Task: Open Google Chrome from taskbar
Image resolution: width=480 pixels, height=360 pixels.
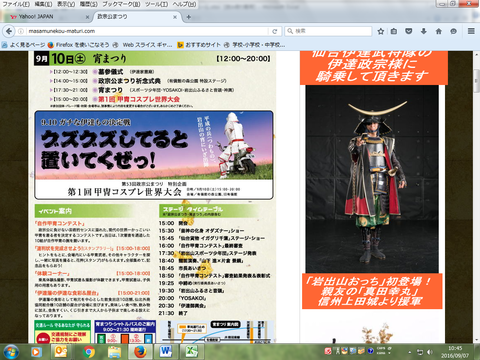Action: pyautogui.click(x=89, y=352)
